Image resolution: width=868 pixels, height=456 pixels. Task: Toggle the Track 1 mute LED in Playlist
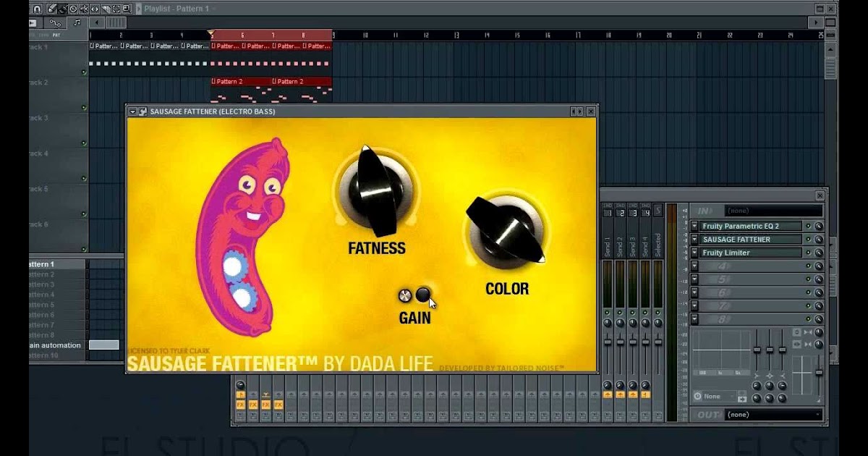(x=84, y=72)
